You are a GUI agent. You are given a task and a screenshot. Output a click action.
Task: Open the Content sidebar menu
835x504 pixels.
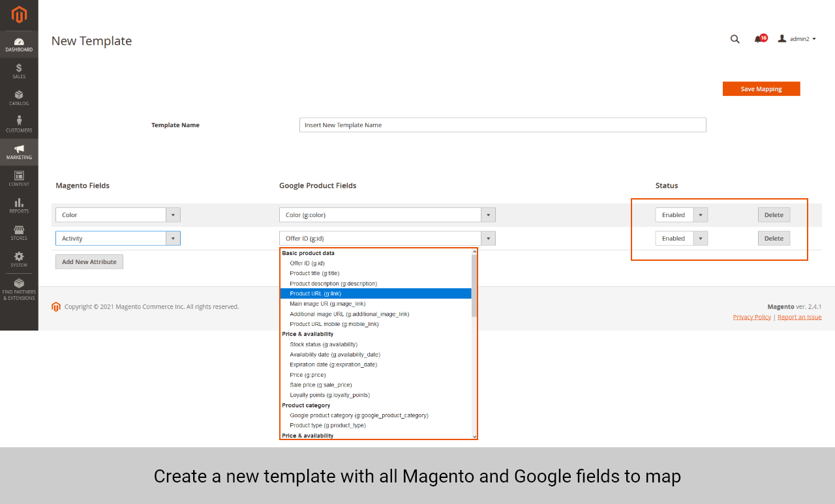(x=19, y=179)
